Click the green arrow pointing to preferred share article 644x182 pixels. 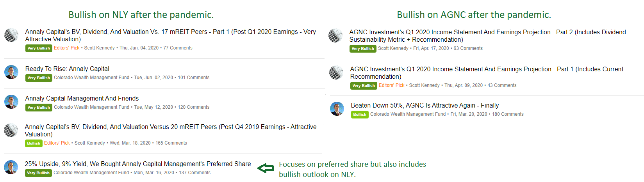[x=266, y=168]
